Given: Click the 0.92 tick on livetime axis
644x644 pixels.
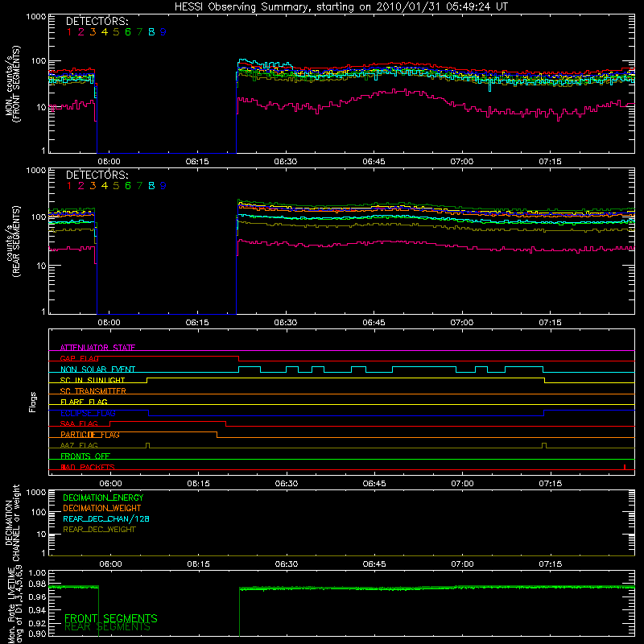Looking at the screenshot, I should click(37, 622).
